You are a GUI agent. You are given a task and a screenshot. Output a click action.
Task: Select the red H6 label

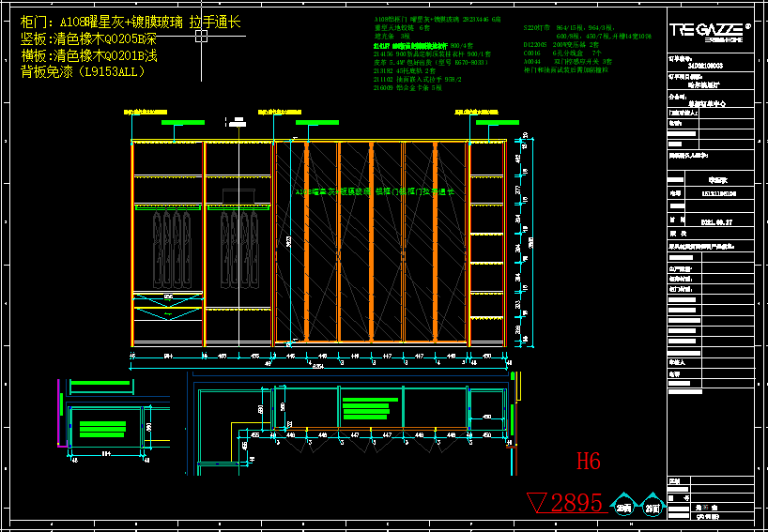[x=588, y=461]
